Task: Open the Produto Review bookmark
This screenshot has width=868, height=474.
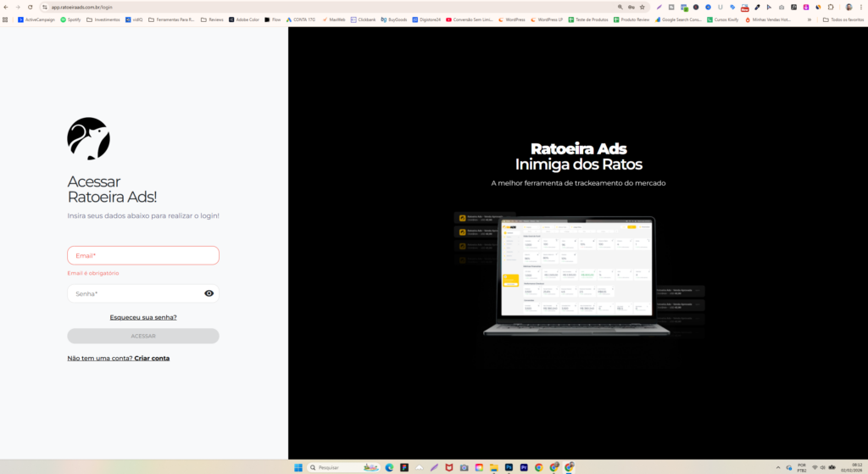Action: tap(632, 20)
